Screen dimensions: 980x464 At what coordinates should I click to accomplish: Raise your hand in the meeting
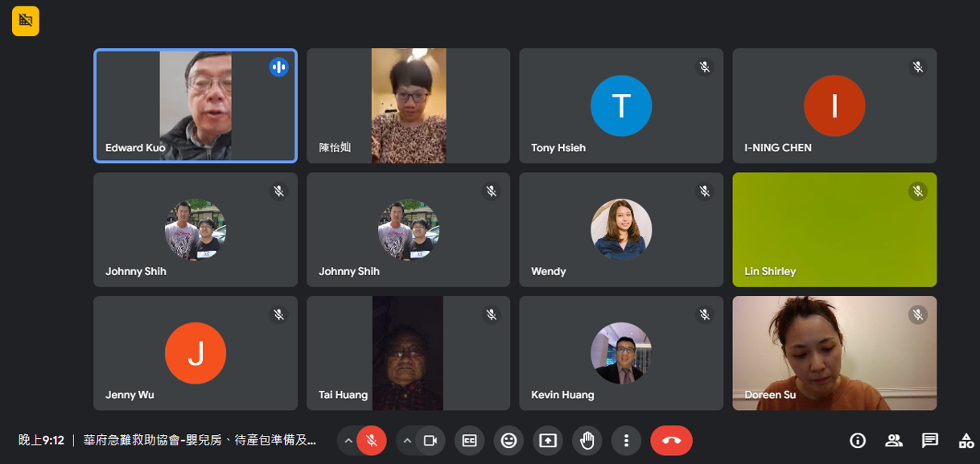(x=587, y=441)
